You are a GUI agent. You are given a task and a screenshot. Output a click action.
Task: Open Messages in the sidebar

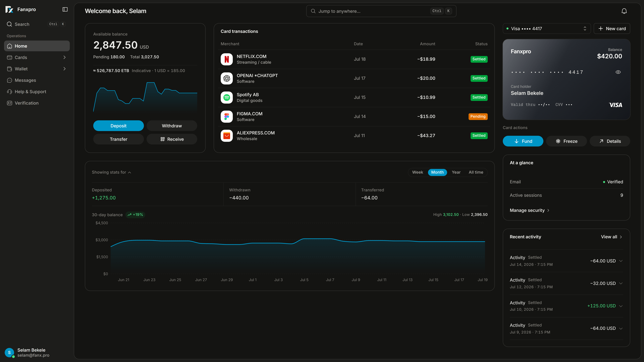37,80
